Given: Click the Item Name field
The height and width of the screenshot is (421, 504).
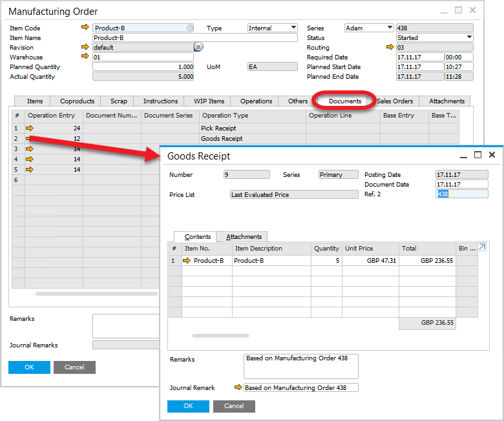Looking at the screenshot, I should click(195, 37).
